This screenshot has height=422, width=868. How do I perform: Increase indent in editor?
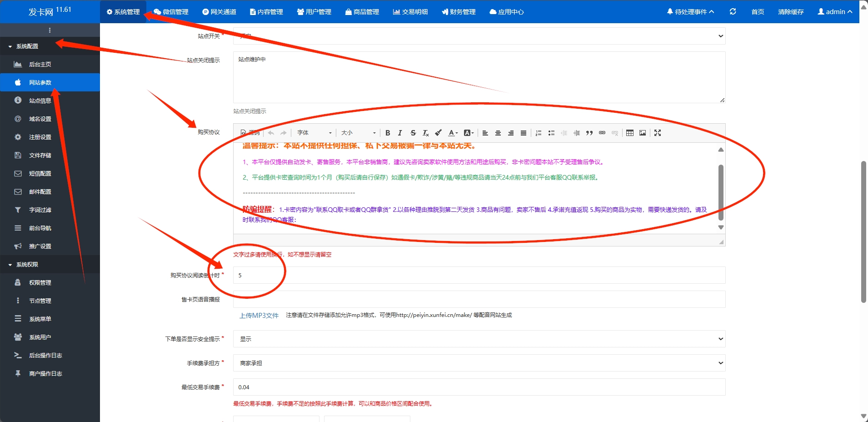(x=577, y=133)
